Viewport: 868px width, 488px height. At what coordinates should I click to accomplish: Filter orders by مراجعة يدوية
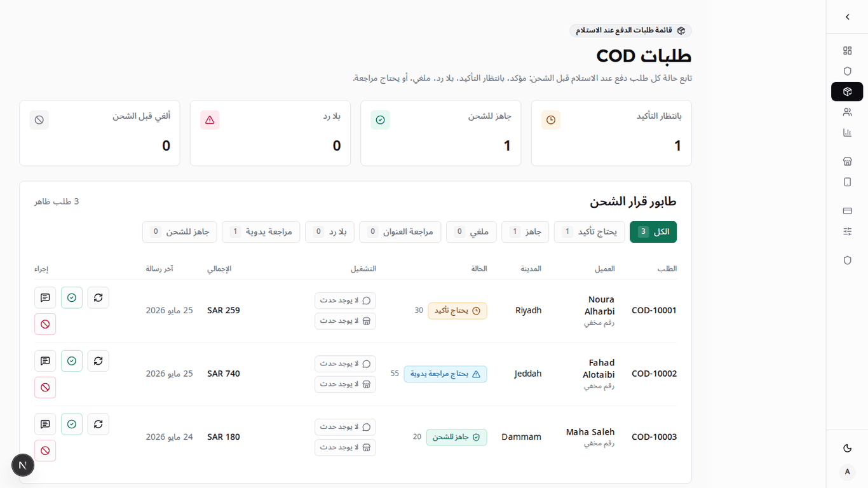pyautogui.click(x=261, y=232)
